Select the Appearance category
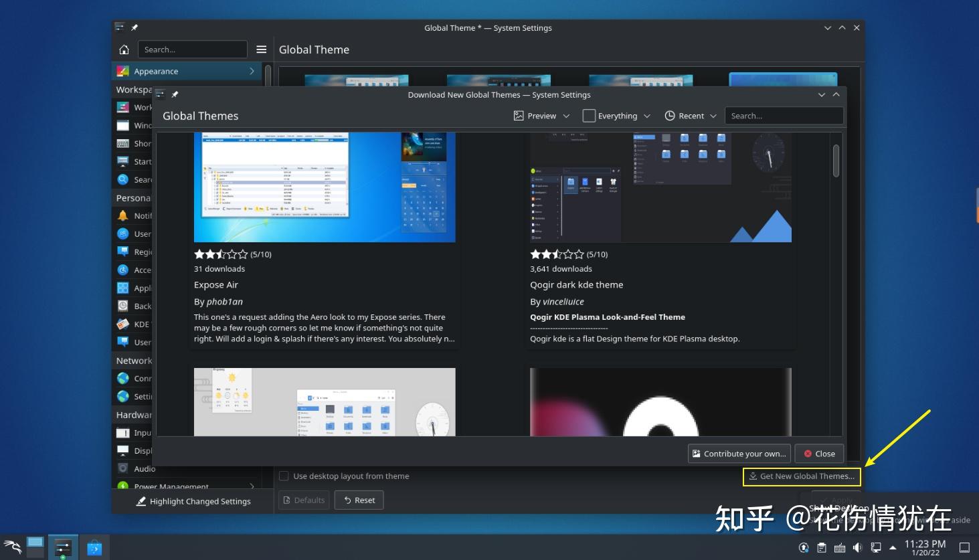The height and width of the screenshot is (560, 979). click(x=155, y=71)
